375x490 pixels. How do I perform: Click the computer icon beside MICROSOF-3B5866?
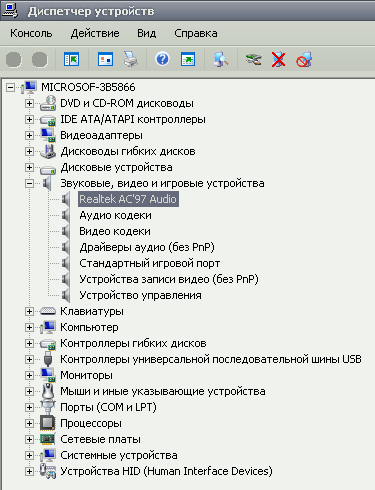[29, 87]
